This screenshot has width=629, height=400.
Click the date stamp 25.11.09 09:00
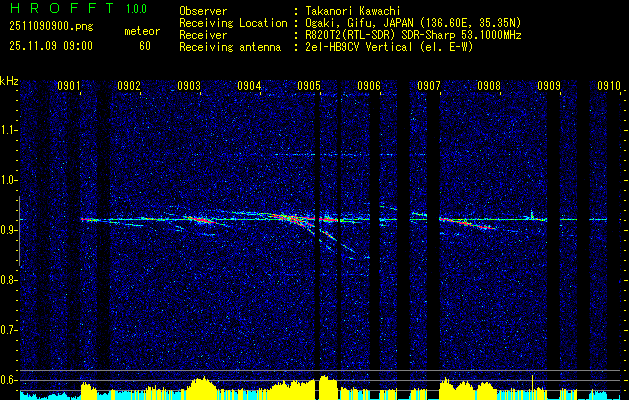point(51,46)
